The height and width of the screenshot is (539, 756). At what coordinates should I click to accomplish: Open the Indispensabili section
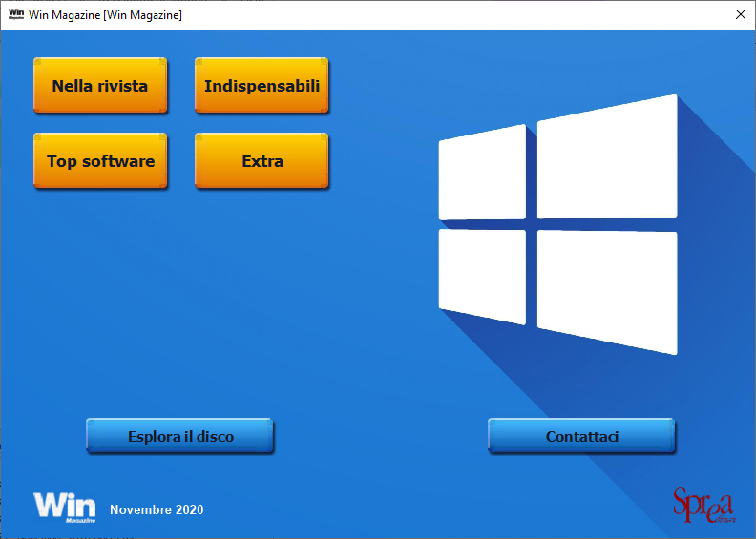click(x=262, y=85)
